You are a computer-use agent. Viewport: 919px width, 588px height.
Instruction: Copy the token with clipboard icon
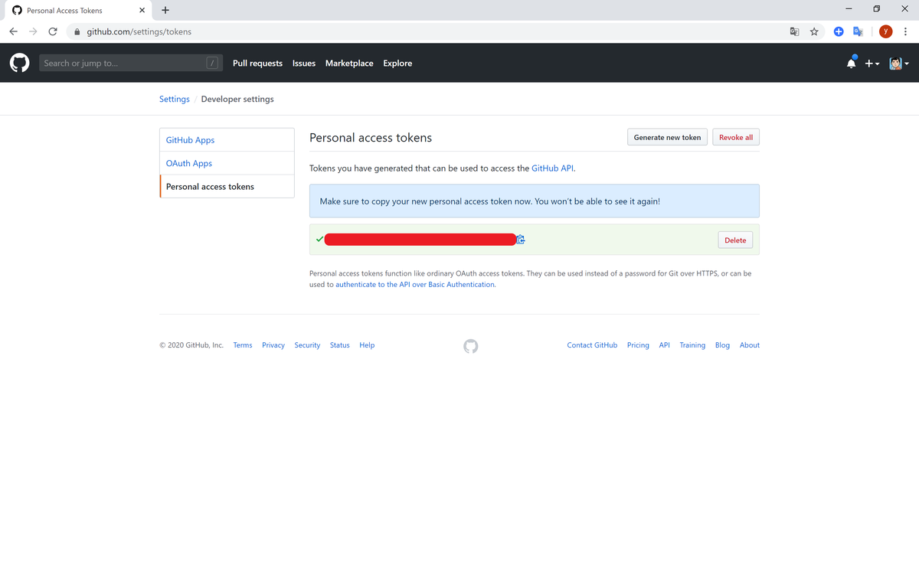521,240
